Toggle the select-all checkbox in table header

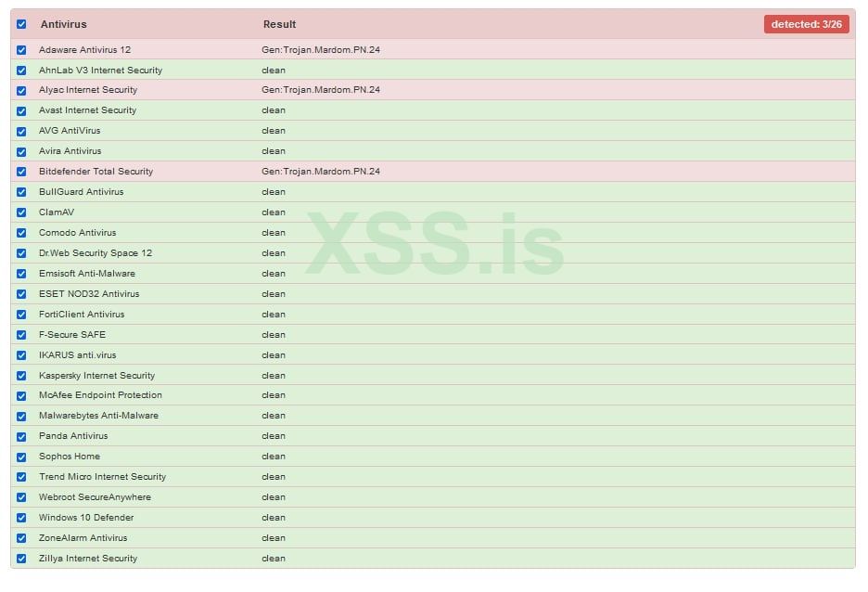[x=21, y=24]
